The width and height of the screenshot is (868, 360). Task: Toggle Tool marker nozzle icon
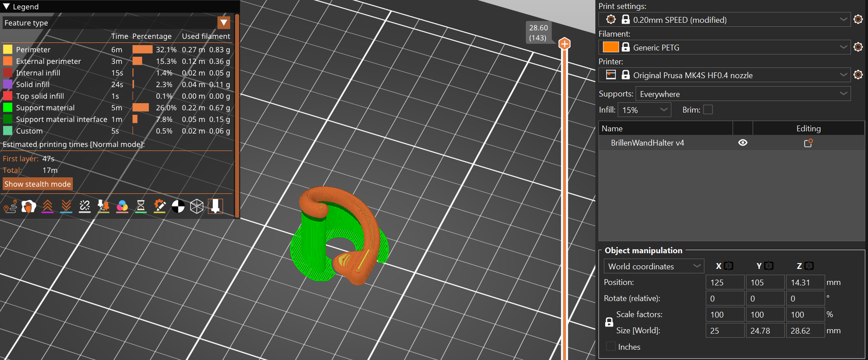coord(215,206)
